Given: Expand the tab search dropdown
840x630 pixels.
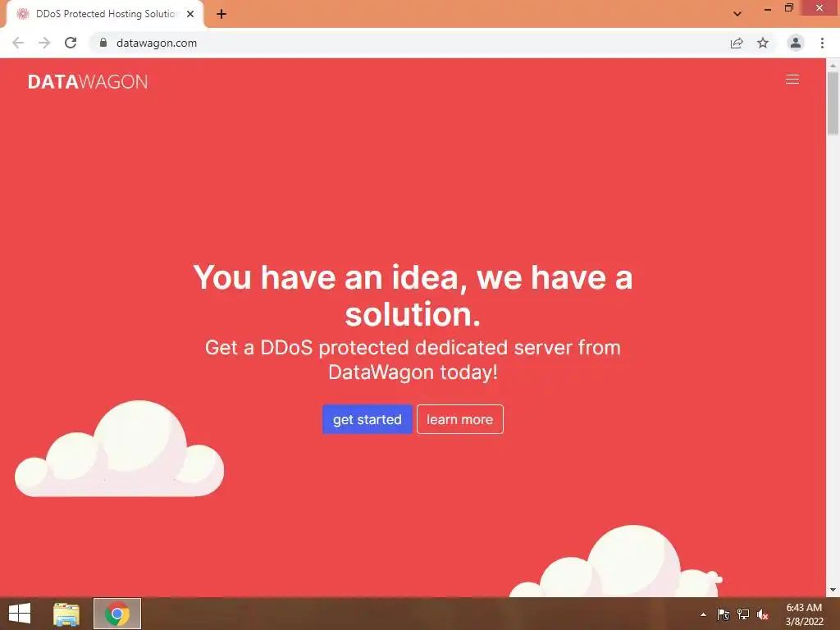Looking at the screenshot, I should 737,14.
